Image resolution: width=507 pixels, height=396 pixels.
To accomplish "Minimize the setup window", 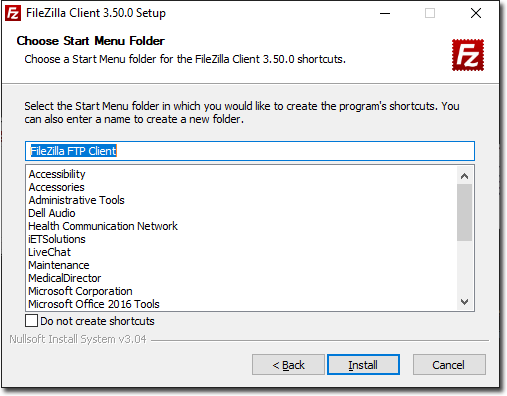I will point(385,14).
